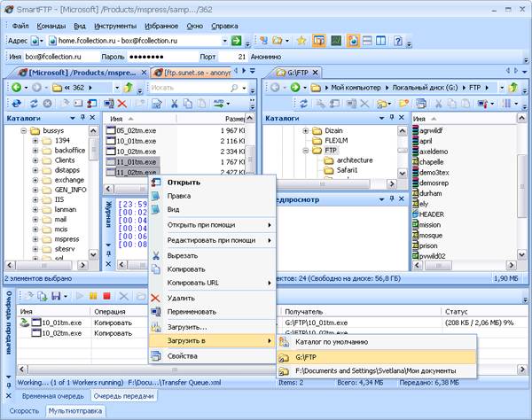Go up one folder in remote browser
Screen dimensions: 532x420
coord(129,88)
